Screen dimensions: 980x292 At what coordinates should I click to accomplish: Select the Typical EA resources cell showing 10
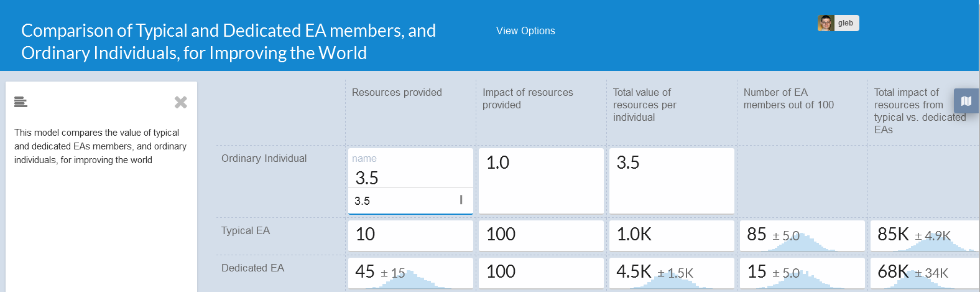click(410, 235)
